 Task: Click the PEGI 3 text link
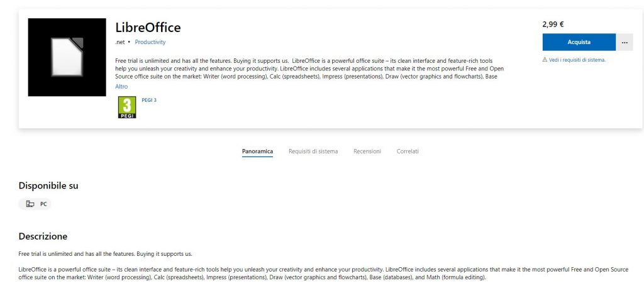pyautogui.click(x=149, y=100)
